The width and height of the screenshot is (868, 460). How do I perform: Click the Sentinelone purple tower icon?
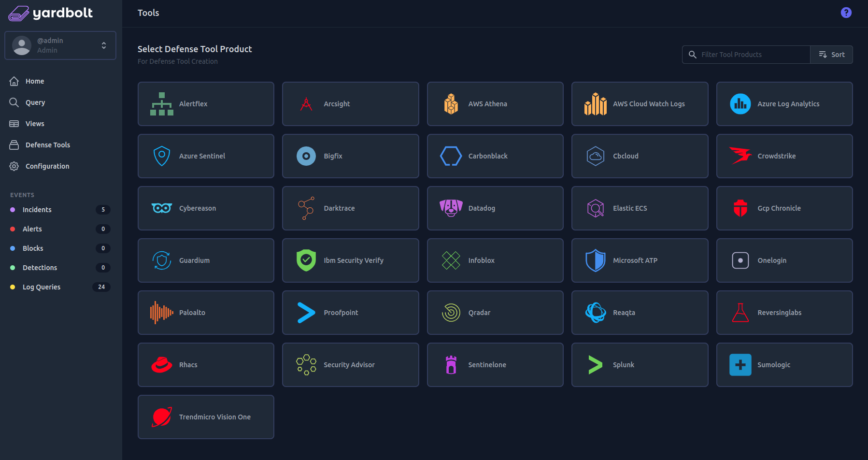point(451,365)
